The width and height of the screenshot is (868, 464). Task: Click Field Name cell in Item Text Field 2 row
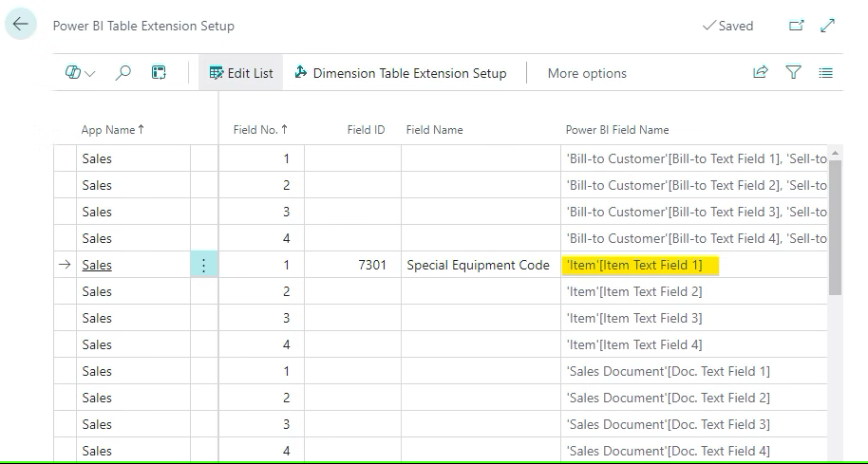pyautogui.click(x=481, y=291)
